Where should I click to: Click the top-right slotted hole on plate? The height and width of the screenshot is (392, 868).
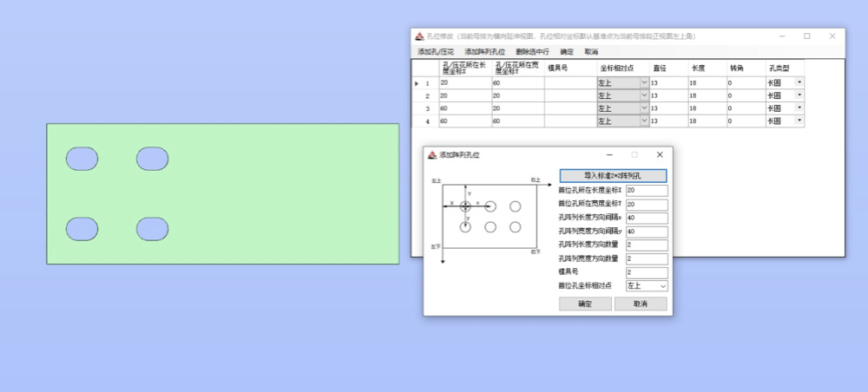[x=152, y=159]
